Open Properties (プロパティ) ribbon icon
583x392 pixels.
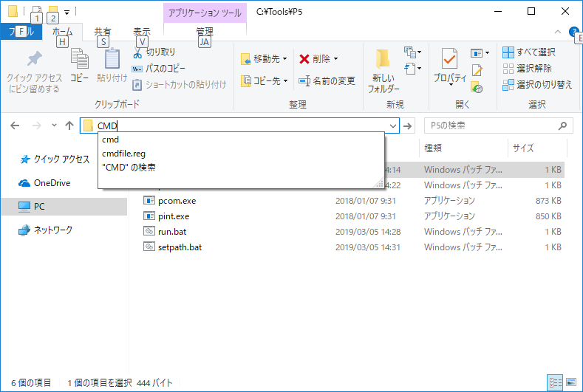pos(450,66)
